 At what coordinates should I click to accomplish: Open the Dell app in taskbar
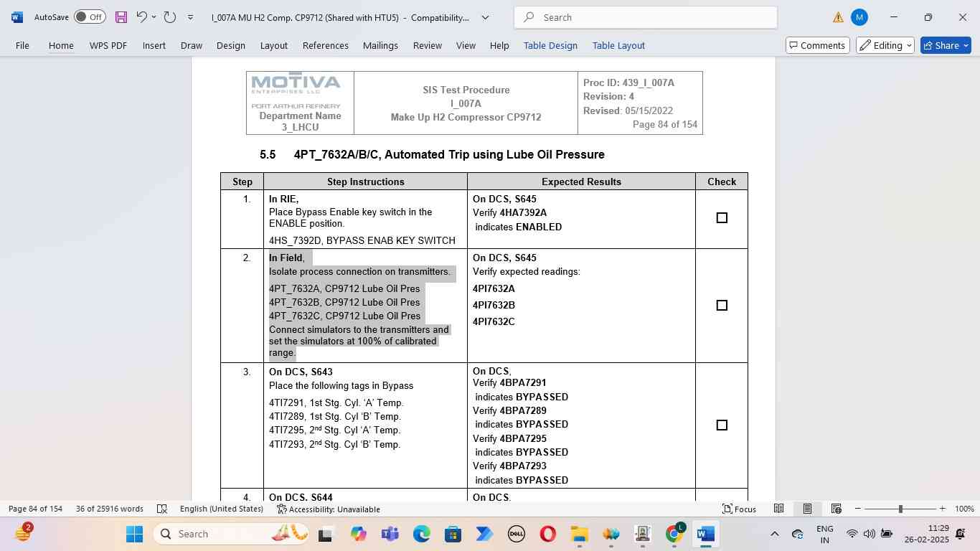point(516,534)
